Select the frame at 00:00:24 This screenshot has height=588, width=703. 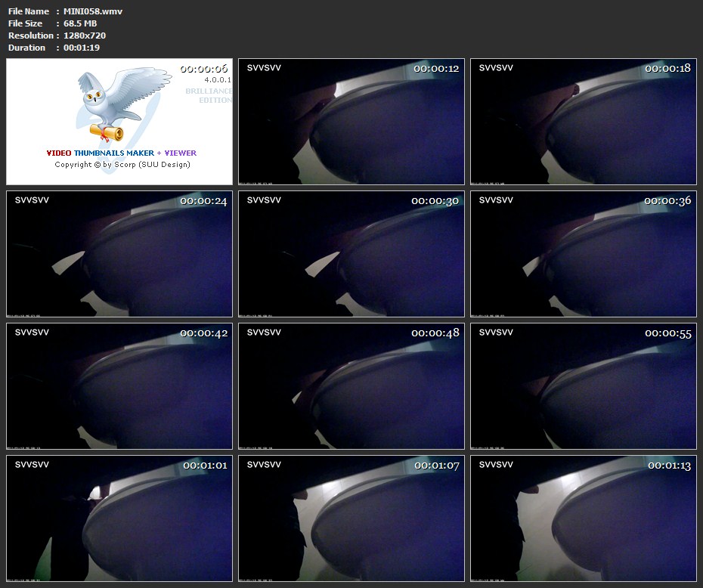[119, 254]
